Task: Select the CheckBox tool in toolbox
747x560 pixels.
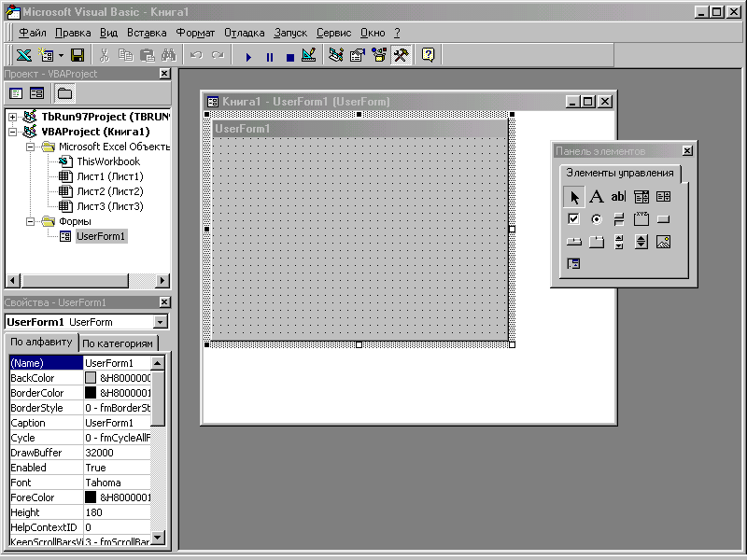Action: pos(573,219)
